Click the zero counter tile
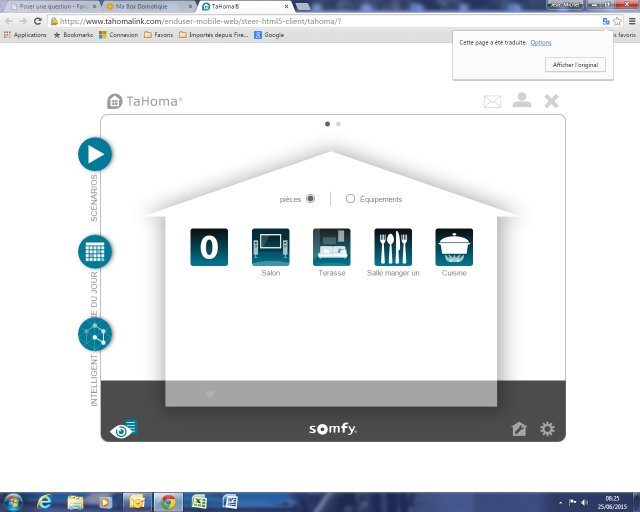 (x=209, y=247)
